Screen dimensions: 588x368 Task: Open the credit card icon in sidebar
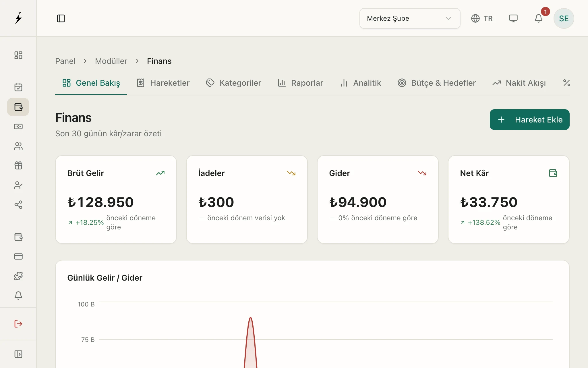tap(18, 256)
